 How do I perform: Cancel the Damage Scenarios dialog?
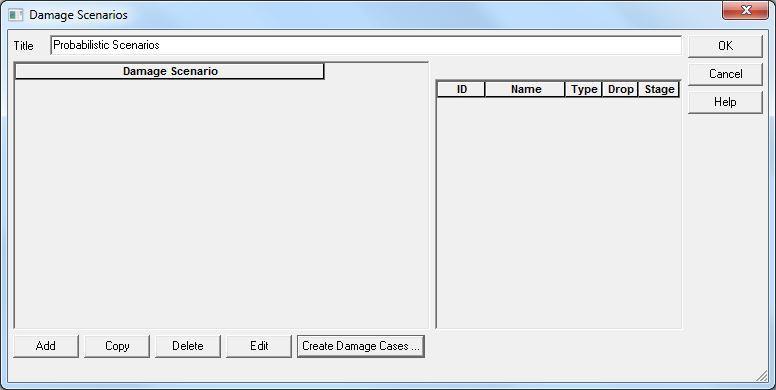tap(725, 74)
